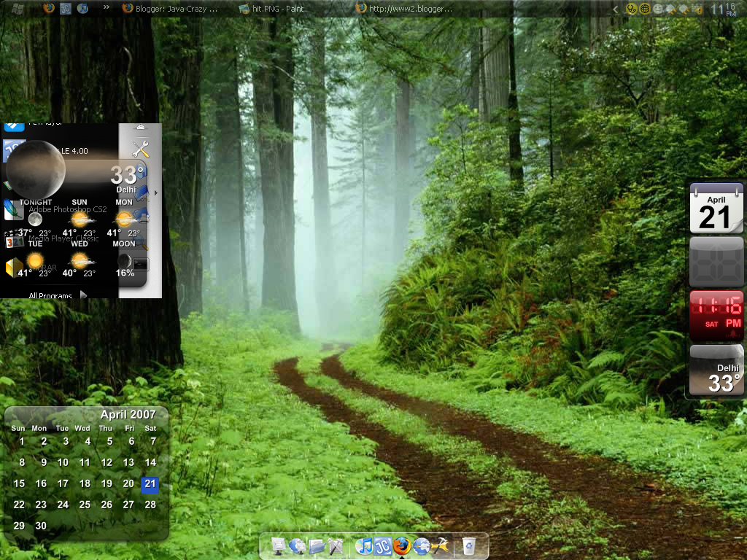Click the Firefox quick launch icon in taskbar
This screenshot has height=560, width=747.
click(x=49, y=8)
